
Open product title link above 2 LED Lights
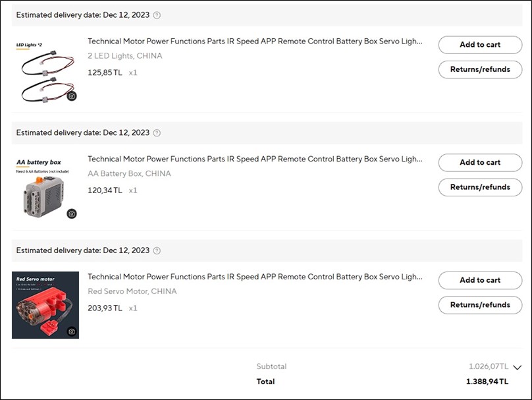click(x=255, y=42)
